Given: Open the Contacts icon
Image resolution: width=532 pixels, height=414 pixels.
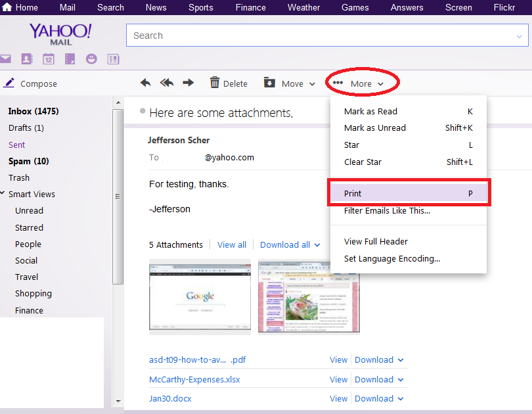Looking at the screenshot, I should point(26,59).
